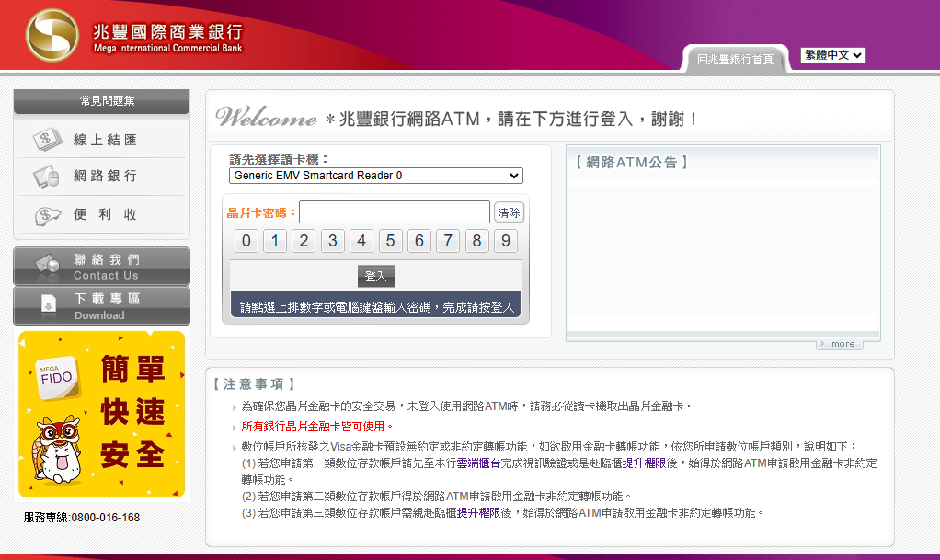Click keypad digit 6
The width and height of the screenshot is (940, 560).
coord(419,241)
